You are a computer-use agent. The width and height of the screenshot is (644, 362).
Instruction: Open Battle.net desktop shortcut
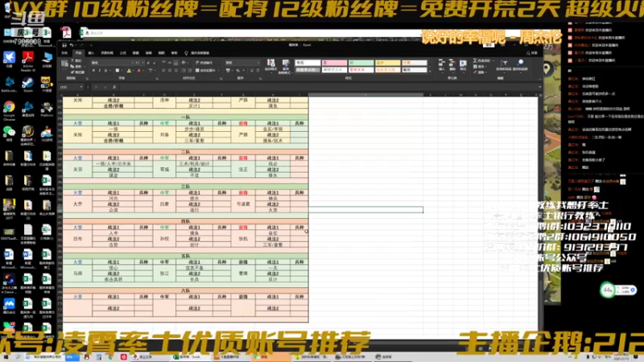pos(9,84)
